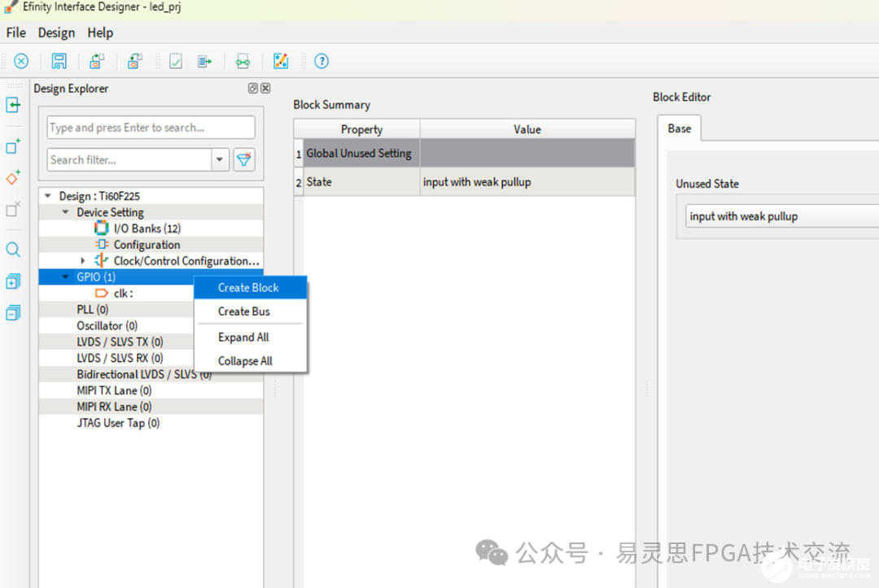Click the export GPIO toolbar icon
879x588 pixels.
point(135,61)
